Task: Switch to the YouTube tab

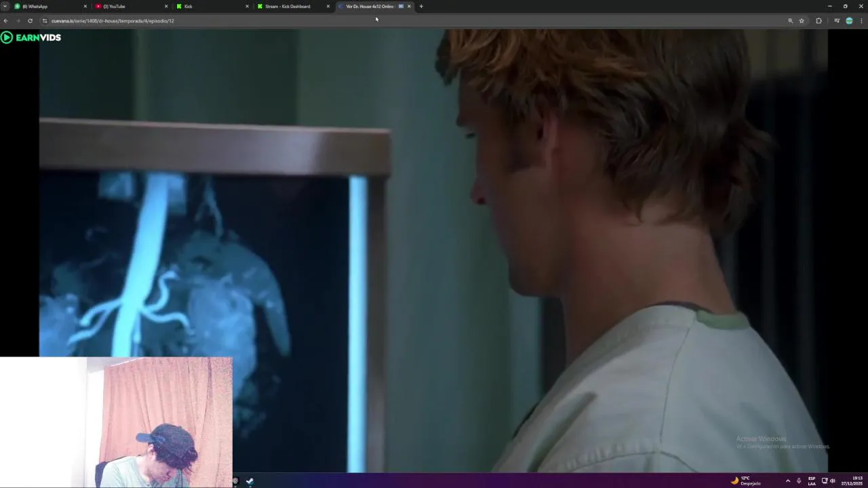Action: [x=132, y=6]
